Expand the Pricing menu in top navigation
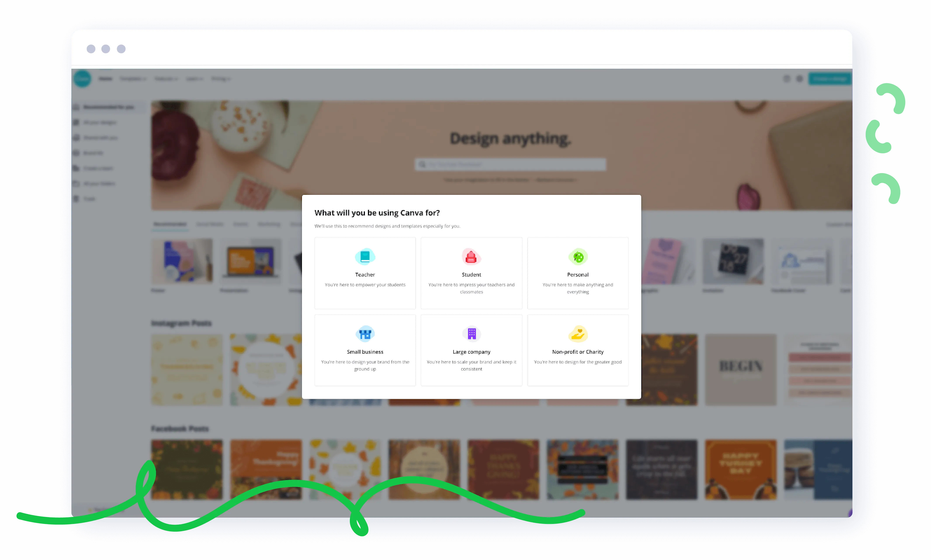Screen dimensions: 931x560 [221, 78]
